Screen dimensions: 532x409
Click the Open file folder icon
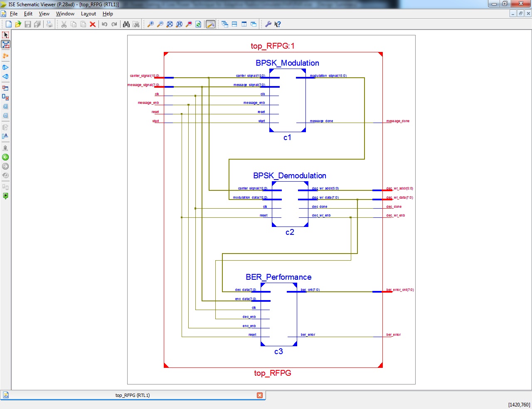(x=18, y=24)
